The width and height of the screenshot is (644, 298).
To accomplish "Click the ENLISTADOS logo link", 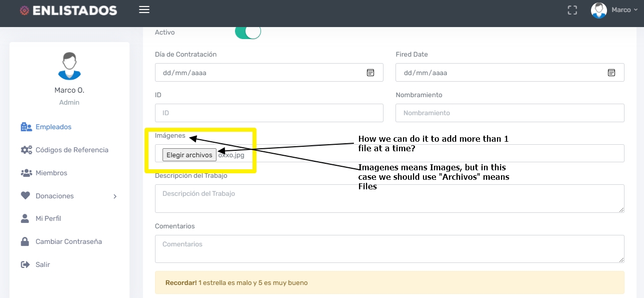I will coord(68,11).
